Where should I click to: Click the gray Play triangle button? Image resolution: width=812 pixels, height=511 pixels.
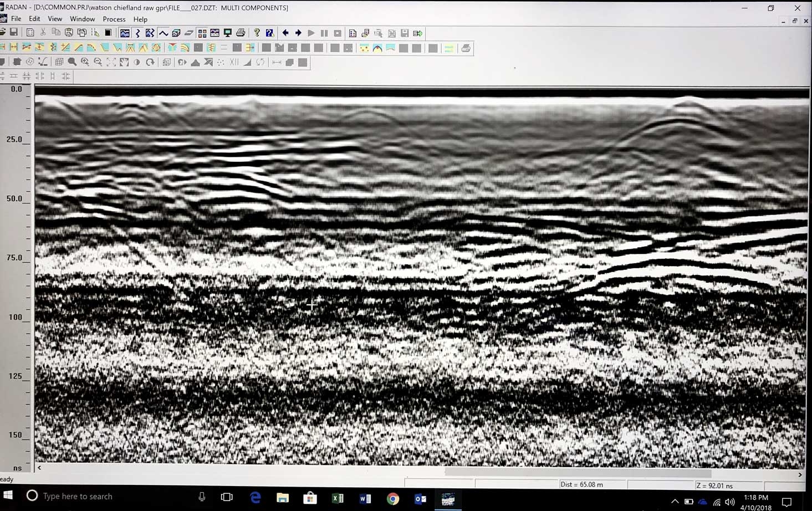[x=311, y=33]
